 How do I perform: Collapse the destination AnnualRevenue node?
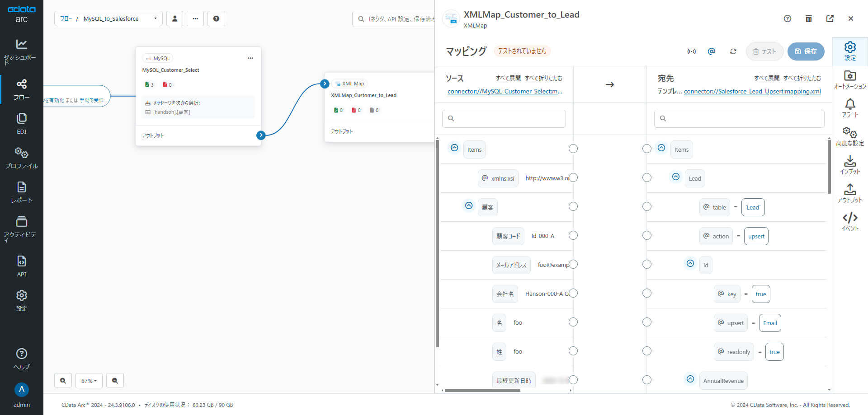(x=690, y=379)
